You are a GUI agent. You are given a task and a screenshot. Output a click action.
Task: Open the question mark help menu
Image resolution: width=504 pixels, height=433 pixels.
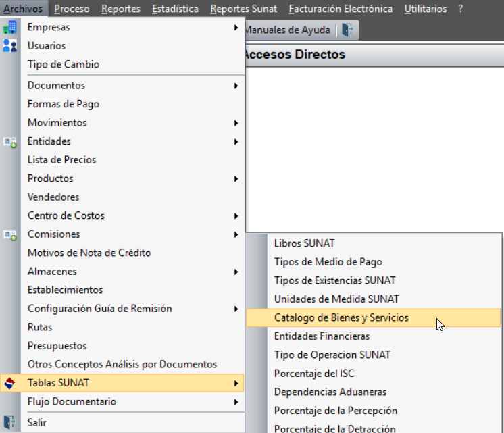click(461, 9)
